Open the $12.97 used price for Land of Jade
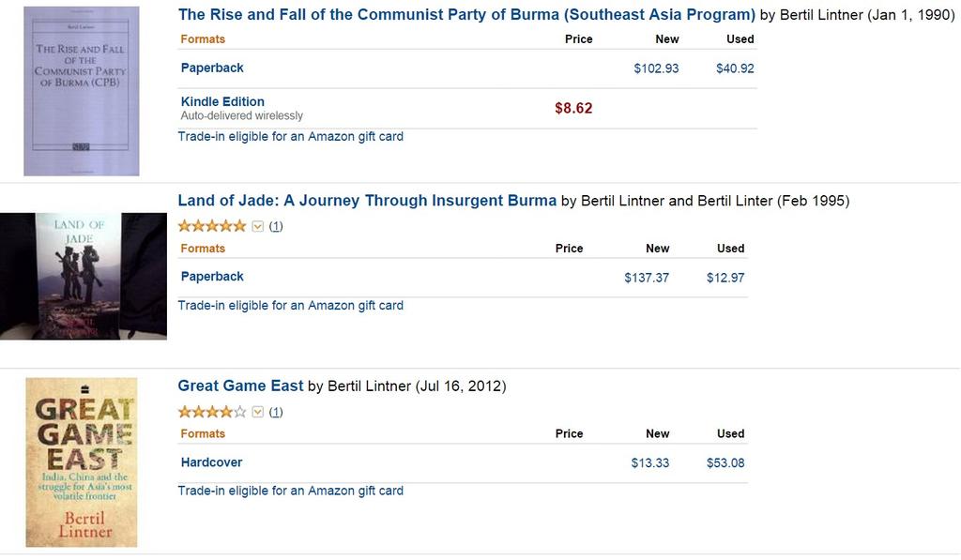 click(725, 278)
